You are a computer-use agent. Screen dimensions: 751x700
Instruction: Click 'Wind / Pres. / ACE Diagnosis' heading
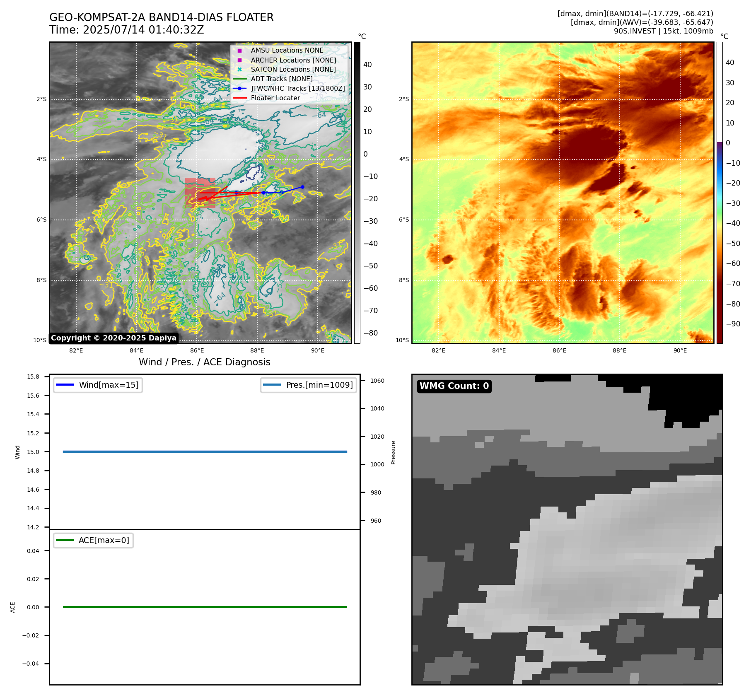click(205, 362)
